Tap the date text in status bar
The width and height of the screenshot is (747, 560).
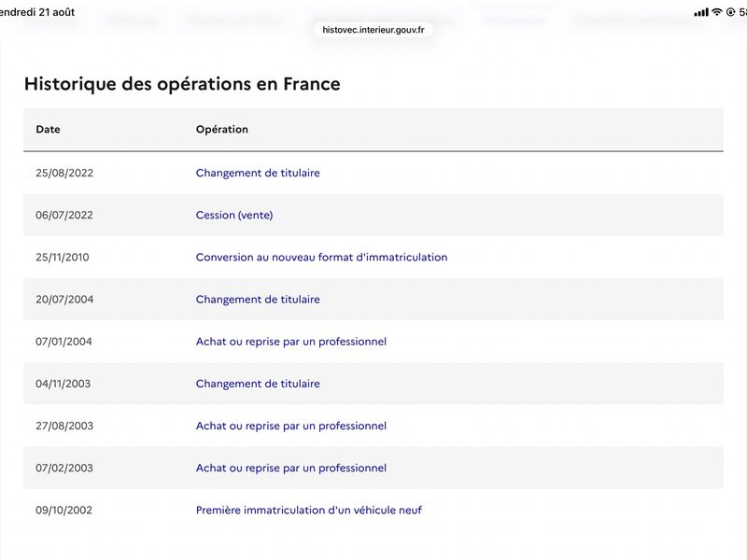pyautogui.click(x=37, y=12)
